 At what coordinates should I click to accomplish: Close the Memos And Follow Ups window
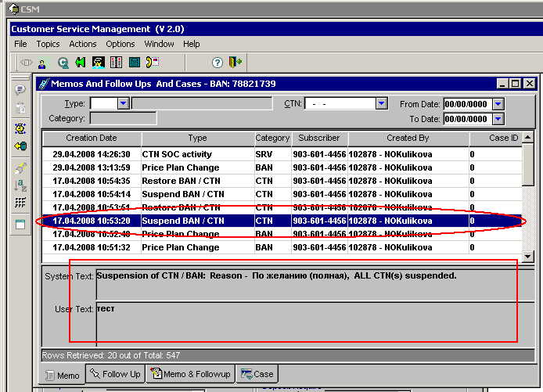(x=530, y=84)
